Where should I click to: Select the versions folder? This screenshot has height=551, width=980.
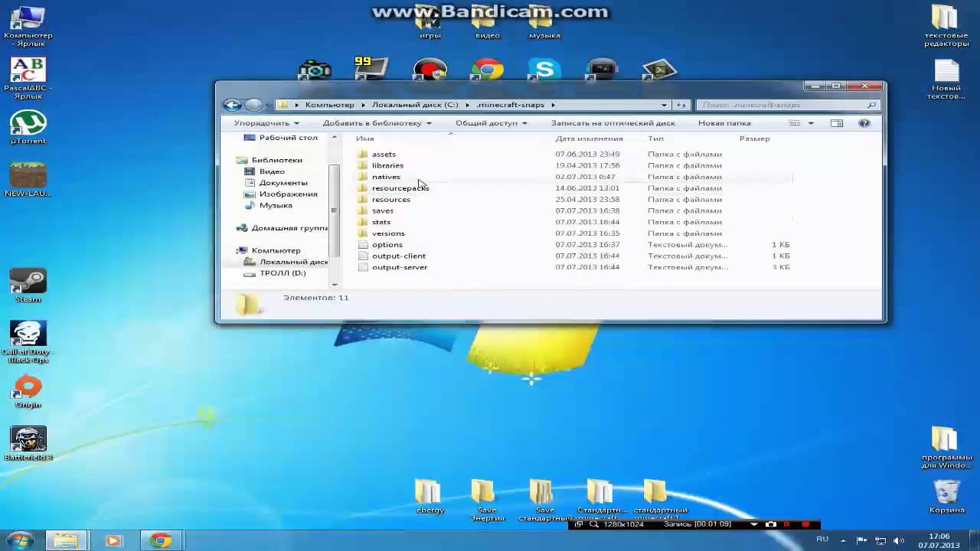coord(381,233)
